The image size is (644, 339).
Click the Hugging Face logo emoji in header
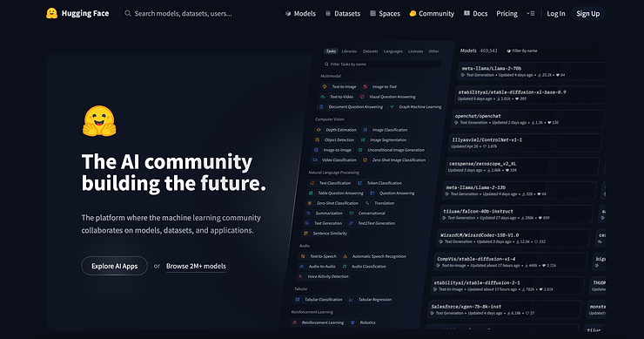point(51,14)
